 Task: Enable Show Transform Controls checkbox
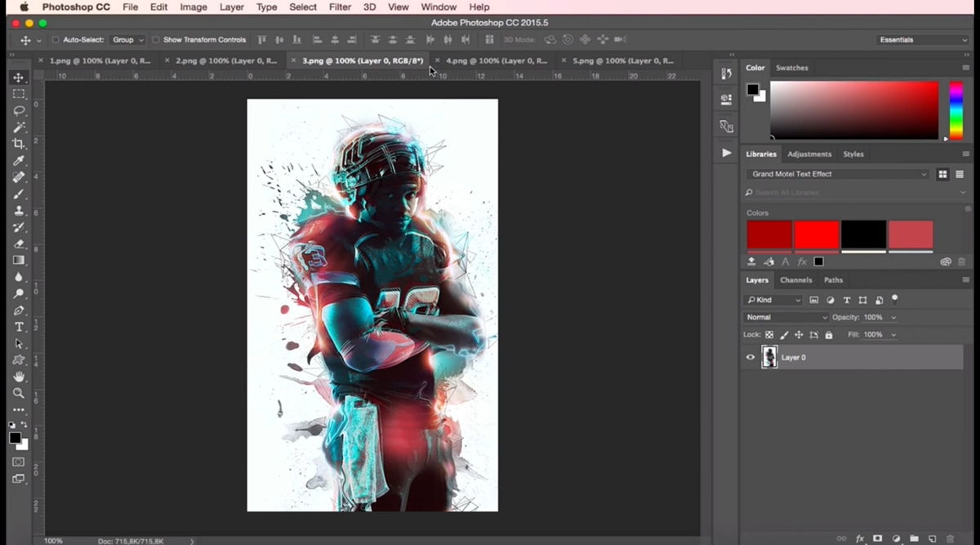(156, 39)
